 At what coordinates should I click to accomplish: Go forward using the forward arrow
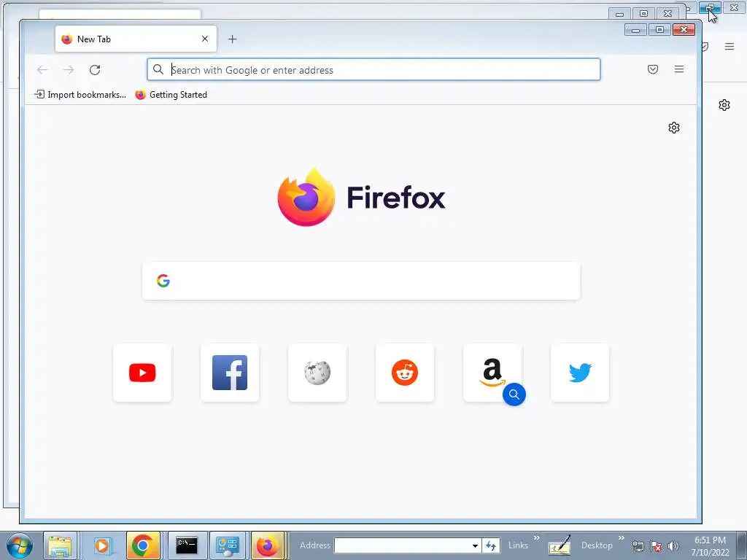coord(69,70)
